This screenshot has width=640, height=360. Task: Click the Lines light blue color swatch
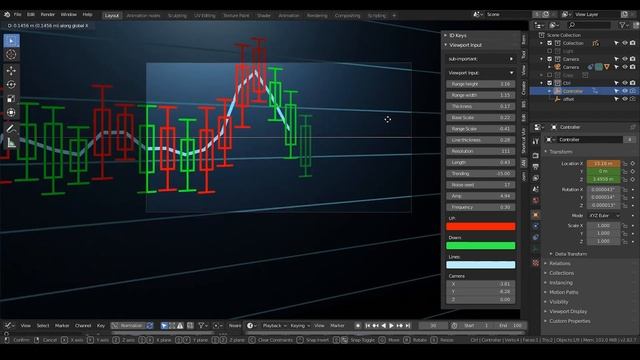pos(480,265)
